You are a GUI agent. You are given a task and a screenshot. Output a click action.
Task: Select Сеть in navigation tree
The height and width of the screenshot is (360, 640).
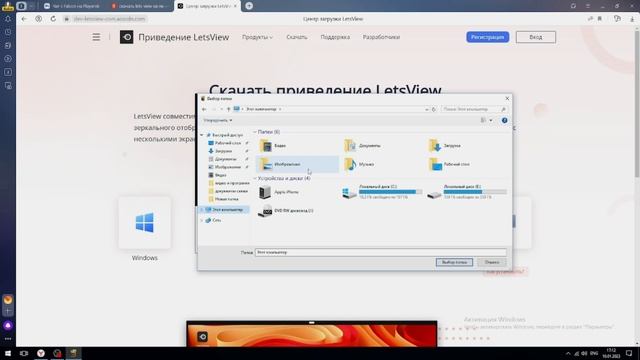(x=216, y=220)
